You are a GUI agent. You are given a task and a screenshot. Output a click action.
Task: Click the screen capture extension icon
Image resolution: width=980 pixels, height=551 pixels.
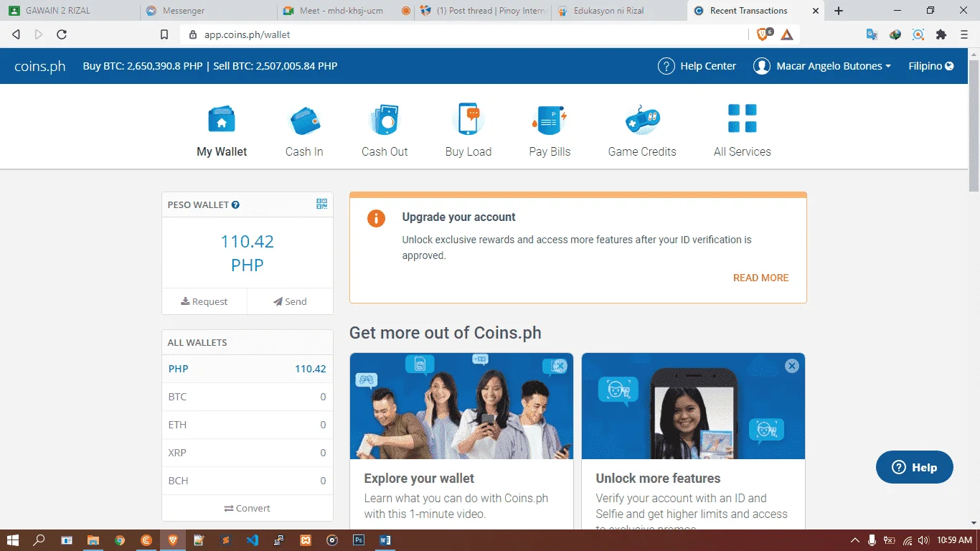pyautogui.click(x=918, y=34)
